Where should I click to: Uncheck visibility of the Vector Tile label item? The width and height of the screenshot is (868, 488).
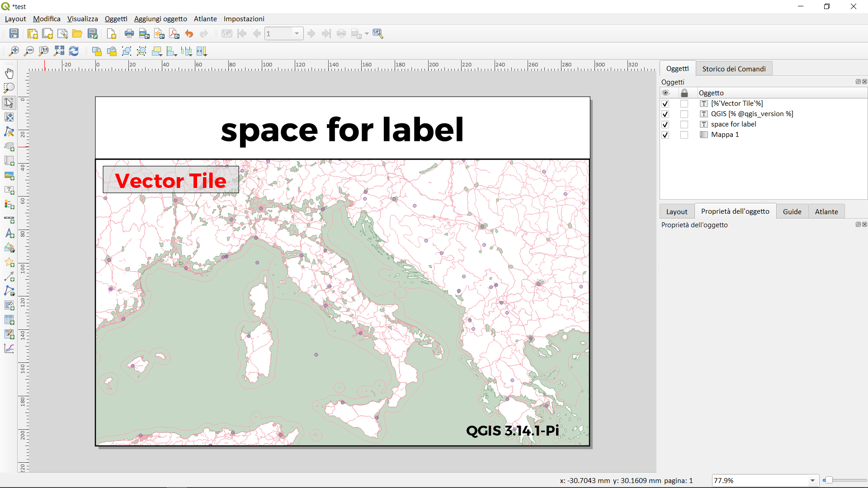[665, 103]
